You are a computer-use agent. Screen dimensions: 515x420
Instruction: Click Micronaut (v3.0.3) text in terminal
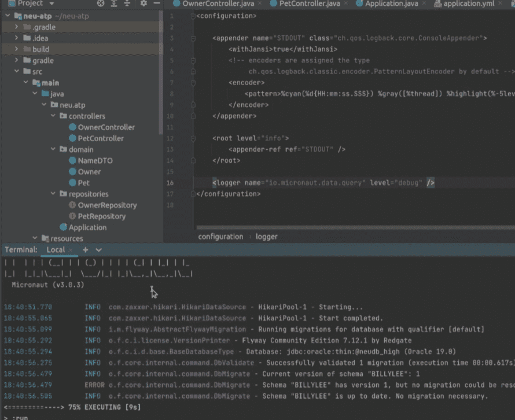pyautogui.click(x=48, y=285)
